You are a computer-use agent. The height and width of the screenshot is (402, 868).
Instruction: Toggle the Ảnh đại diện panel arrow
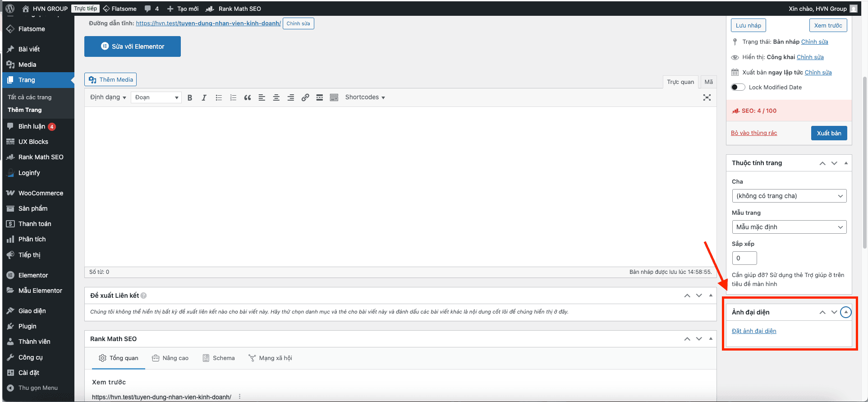click(x=846, y=312)
